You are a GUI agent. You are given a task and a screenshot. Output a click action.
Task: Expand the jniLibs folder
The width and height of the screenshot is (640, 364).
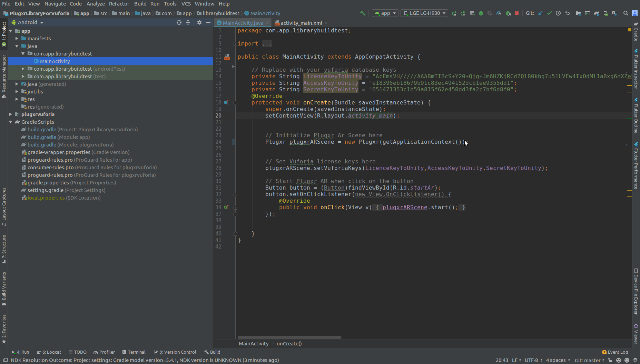coord(17,92)
